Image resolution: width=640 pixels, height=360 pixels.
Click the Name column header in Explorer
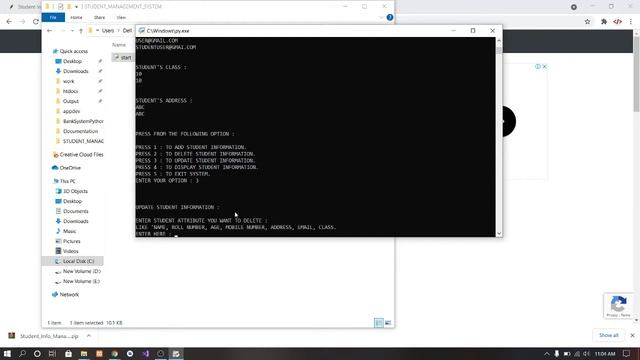(x=119, y=44)
